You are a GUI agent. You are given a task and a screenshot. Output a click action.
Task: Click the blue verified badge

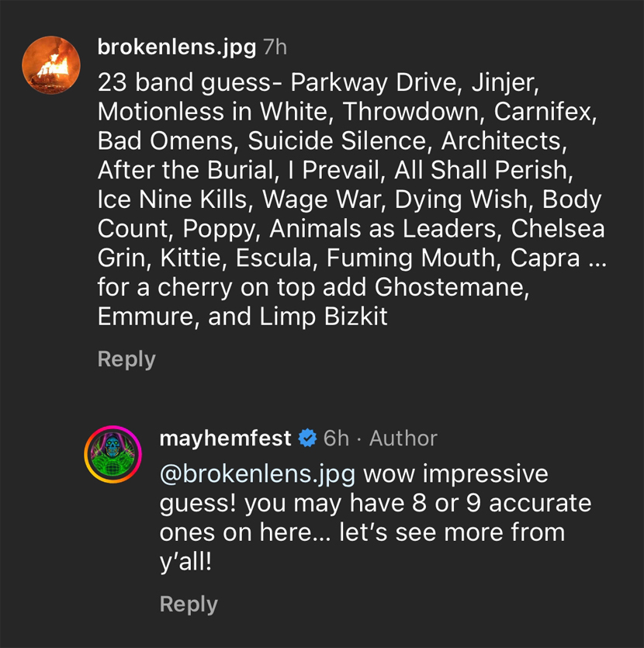[x=307, y=438]
